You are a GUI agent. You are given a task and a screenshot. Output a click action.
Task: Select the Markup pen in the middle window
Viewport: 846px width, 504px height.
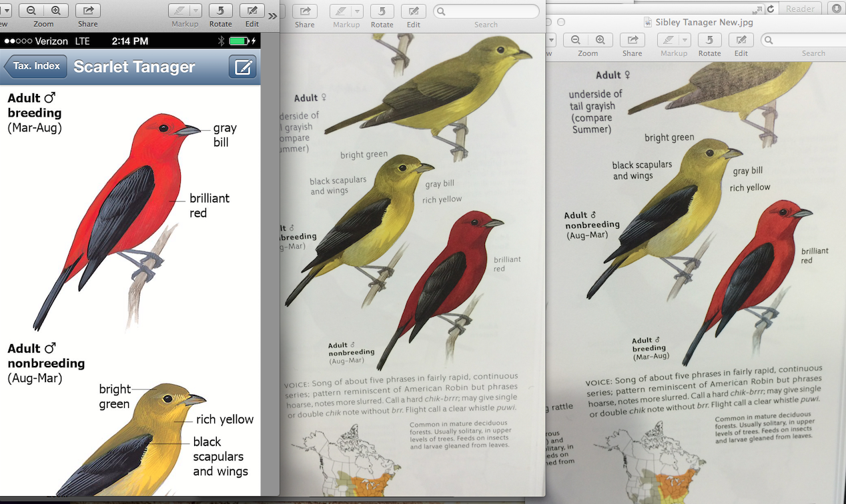339,11
